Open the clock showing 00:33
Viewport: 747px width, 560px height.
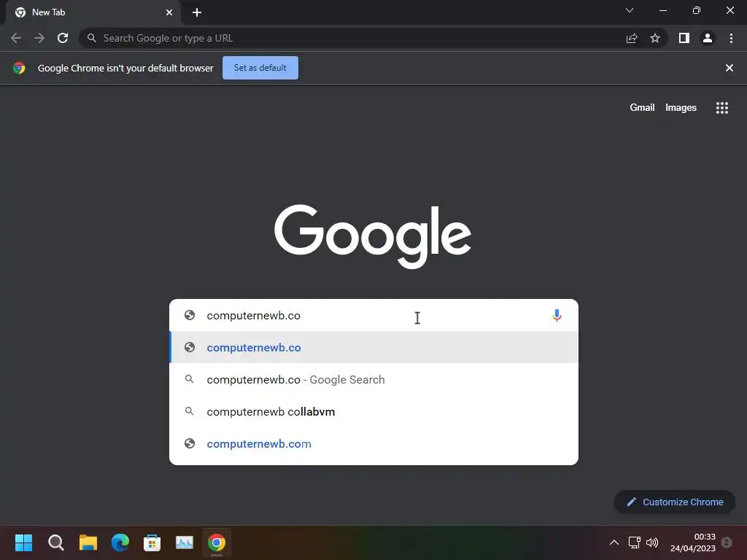click(x=693, y=542)
